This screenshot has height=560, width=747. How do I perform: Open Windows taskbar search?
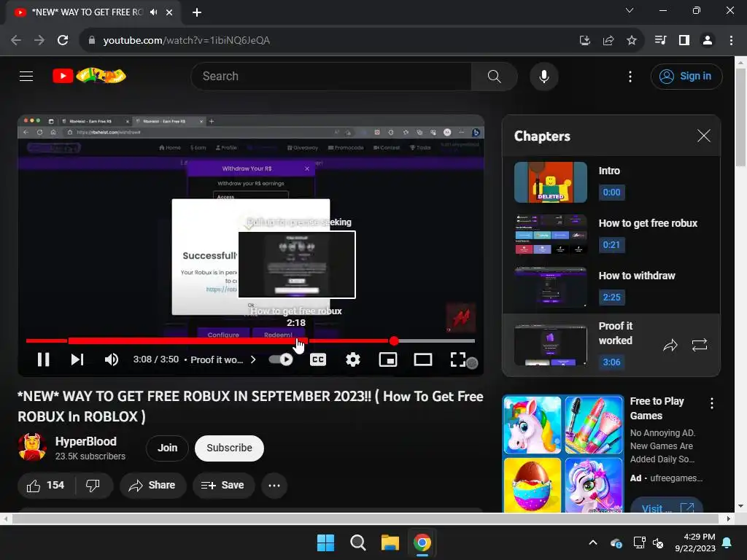click(x=357, y=542)
